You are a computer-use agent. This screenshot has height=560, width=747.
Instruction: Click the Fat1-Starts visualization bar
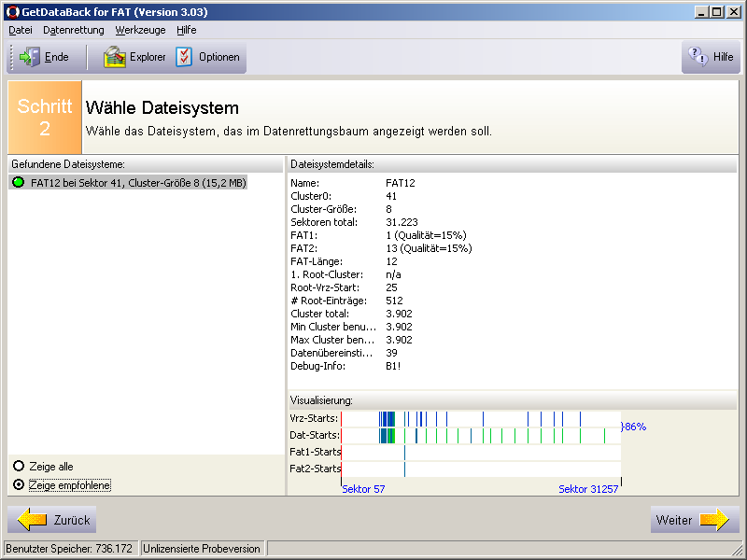pyautogui.click(x=481, y=453)
